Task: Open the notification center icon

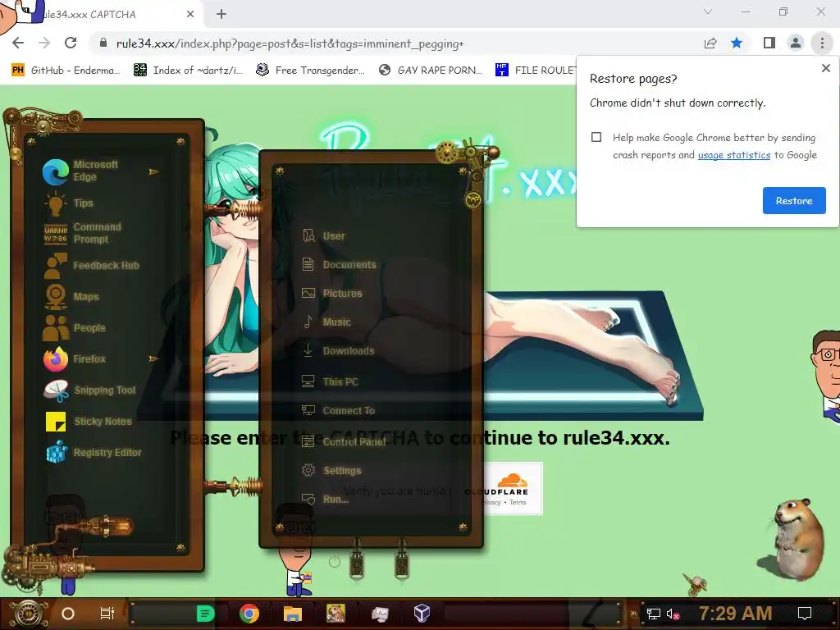Action: point(805,614)
